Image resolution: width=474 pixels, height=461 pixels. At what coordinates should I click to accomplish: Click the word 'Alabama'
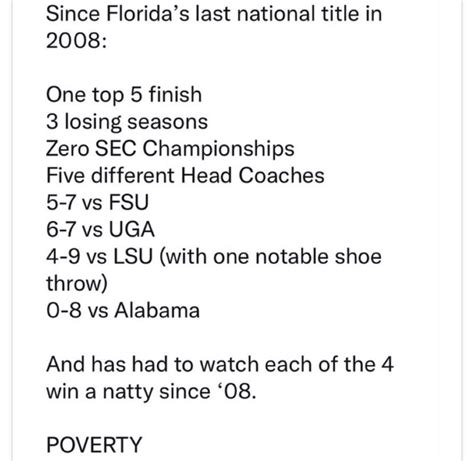click(157, 310)
